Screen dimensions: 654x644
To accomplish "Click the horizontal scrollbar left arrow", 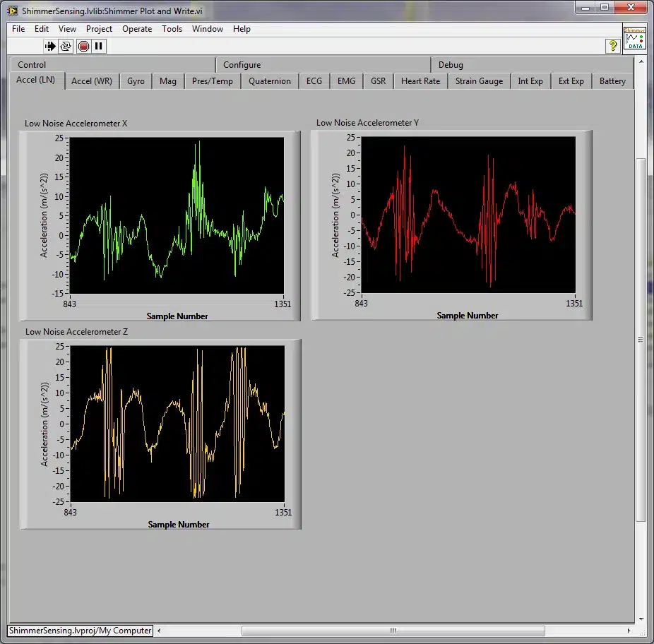I will click(x=159, y=631).
